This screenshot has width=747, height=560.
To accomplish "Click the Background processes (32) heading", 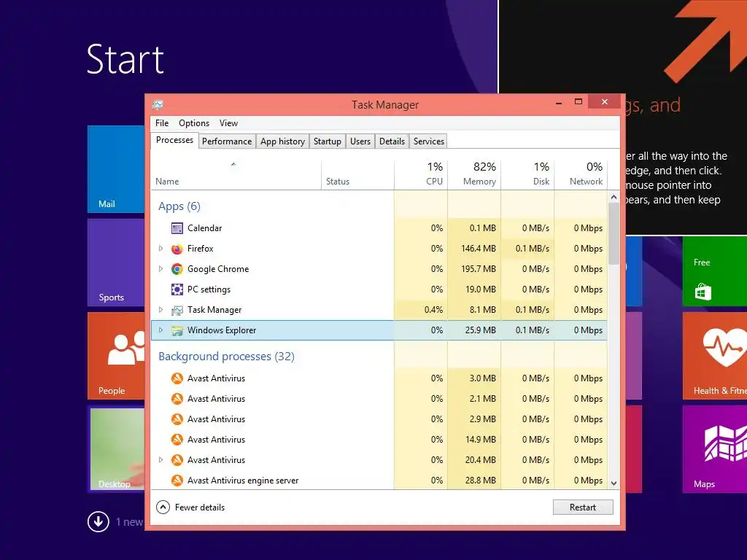I will tap(226, 356).
